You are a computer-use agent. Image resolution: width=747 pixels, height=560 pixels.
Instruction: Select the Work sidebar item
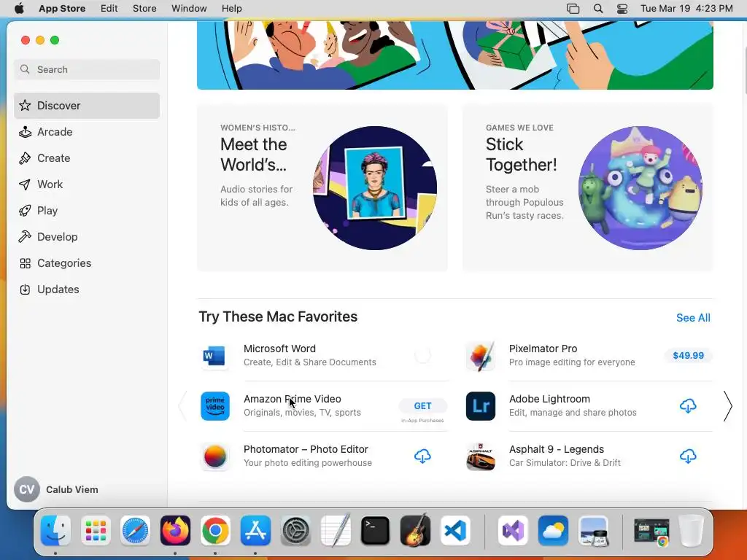click(x=87, y=184)
